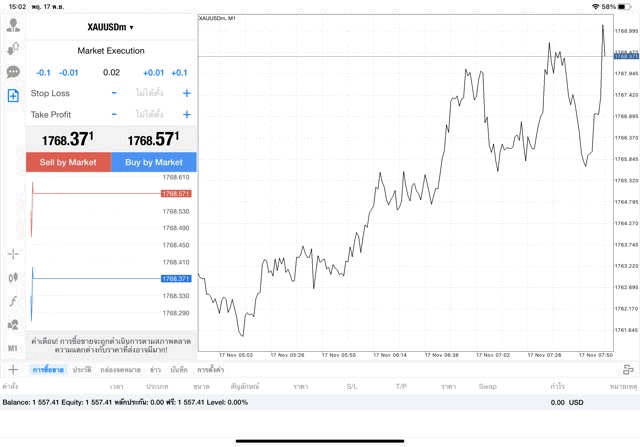Expand the Market Execution order type
640x447 pixels.
111,51
